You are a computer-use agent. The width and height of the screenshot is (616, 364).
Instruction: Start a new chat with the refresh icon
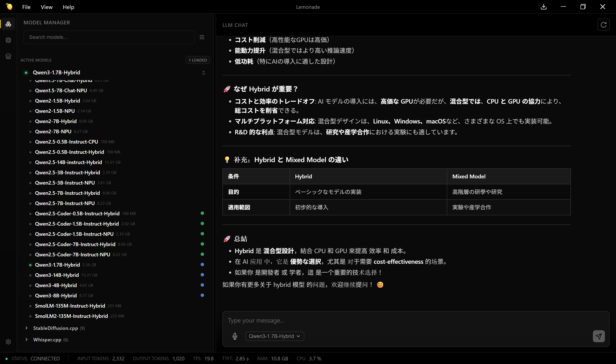click(x=603, y=25)
